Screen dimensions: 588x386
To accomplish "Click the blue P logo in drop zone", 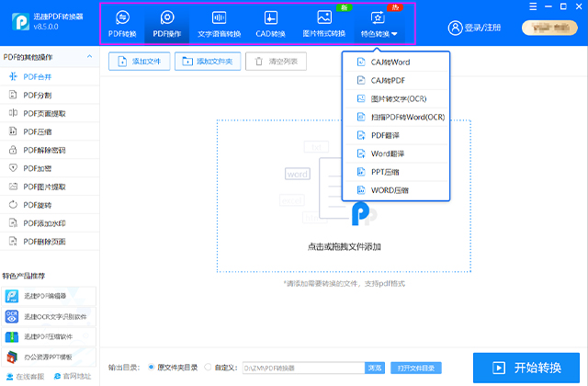I will click(x=360, y=214).
